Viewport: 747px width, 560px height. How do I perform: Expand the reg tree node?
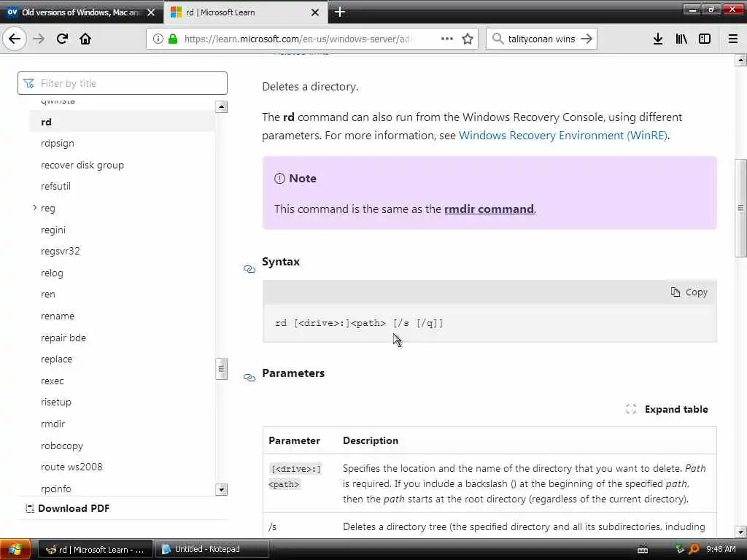click(x=35, y=208)
